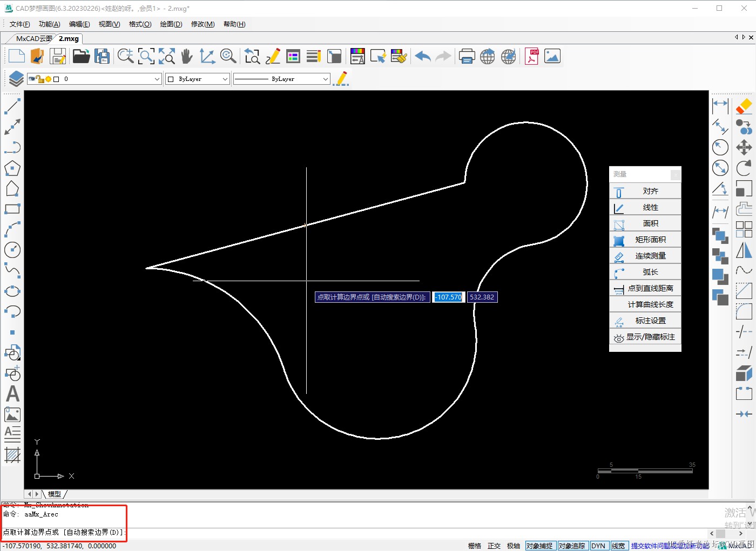This screenshot has height=551, width=756.
Task: Click command window horizontal scrollbar right arrow
Action: point(740,533)
